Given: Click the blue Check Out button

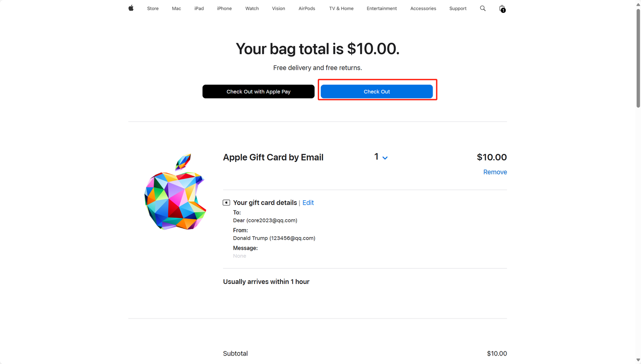Looking at the screenshot, I should pyautogui.click(x=377, y=92).
